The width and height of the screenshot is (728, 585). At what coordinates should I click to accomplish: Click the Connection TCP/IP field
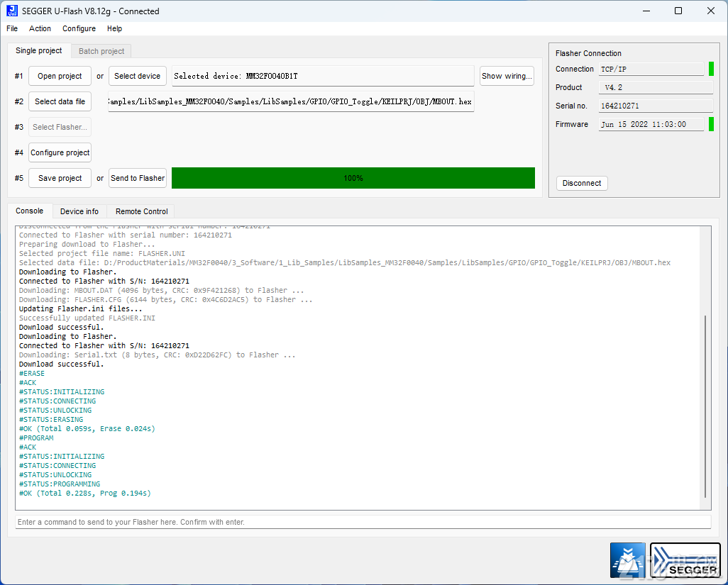click(651, 69)
